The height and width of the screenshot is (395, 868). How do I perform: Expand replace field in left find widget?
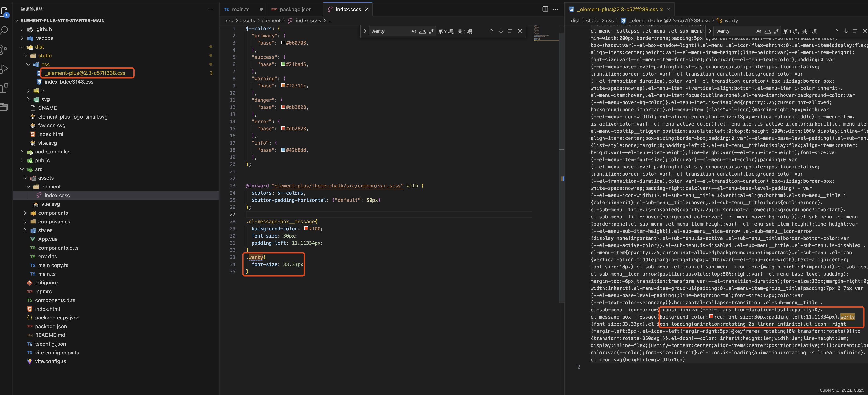coord(365,31)
